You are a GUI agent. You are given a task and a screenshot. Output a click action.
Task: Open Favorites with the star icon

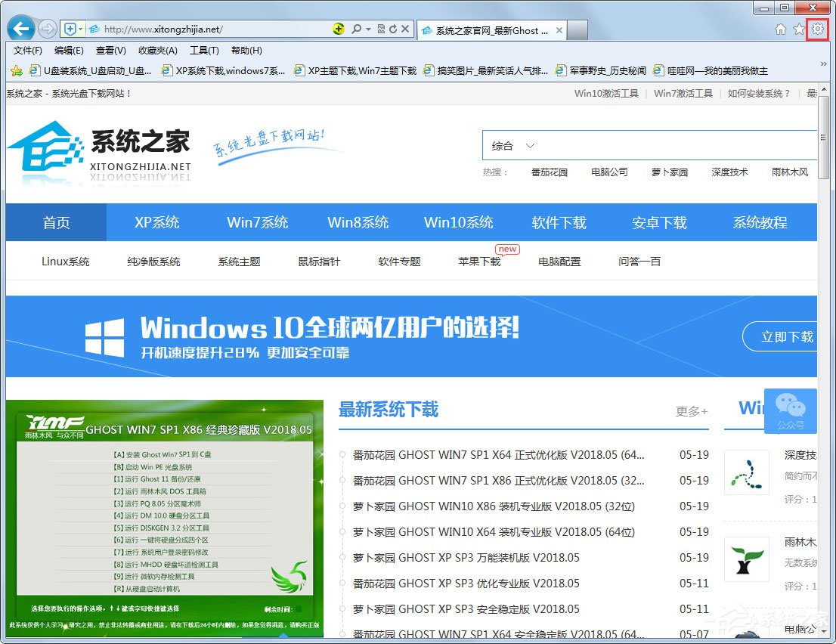tap(800, 29)
